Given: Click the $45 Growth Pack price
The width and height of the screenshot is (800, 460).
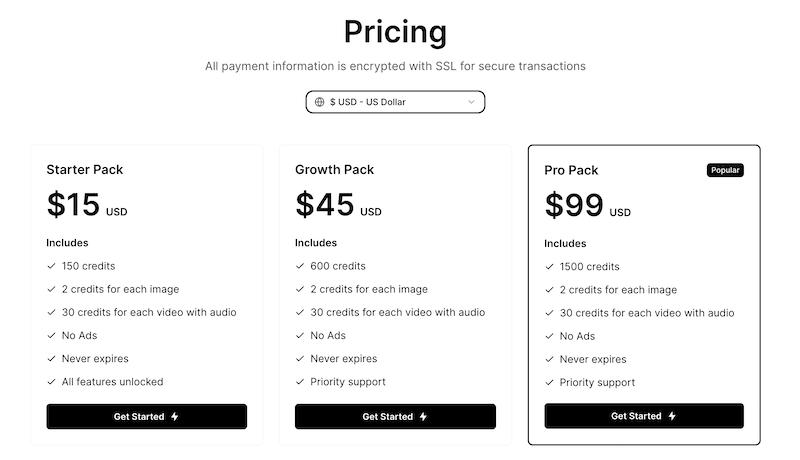Looking at the screenshot, I should (325, 204).
